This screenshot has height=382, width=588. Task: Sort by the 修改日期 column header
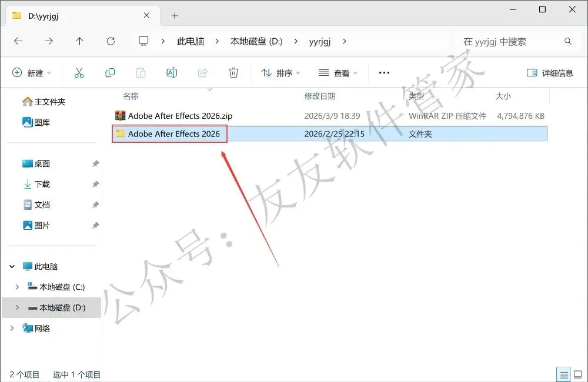[x=320, y=96]
